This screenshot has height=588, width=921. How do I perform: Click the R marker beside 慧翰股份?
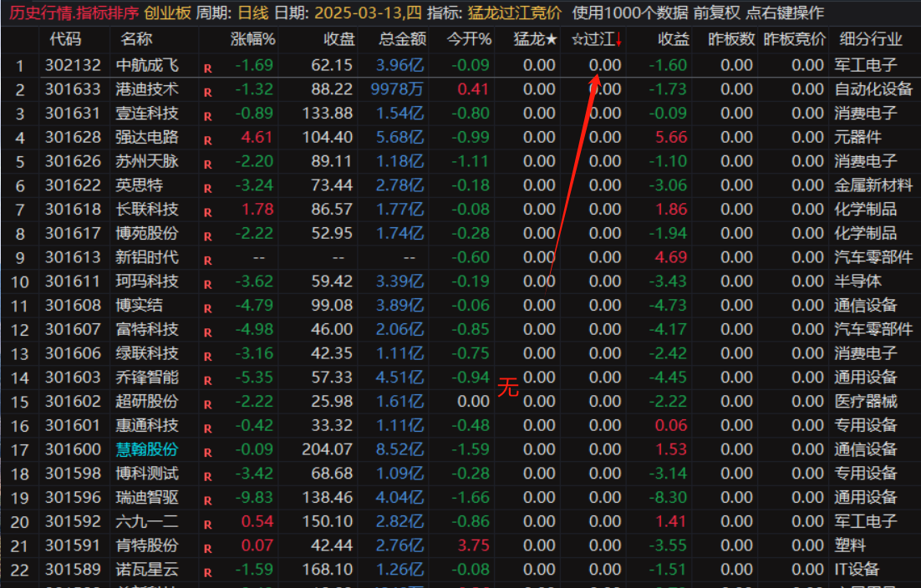coord(207,452)
